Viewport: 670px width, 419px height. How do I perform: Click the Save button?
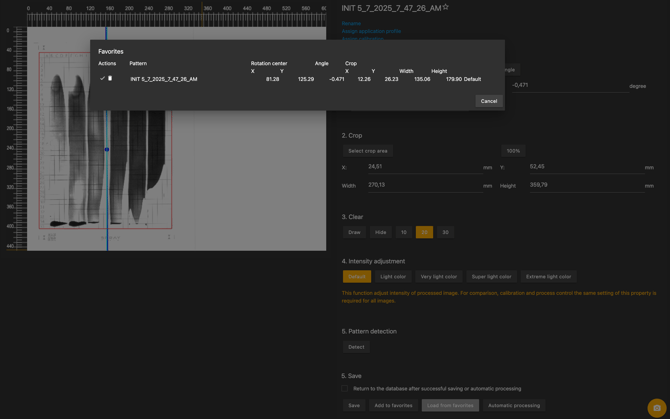point(354,405)
